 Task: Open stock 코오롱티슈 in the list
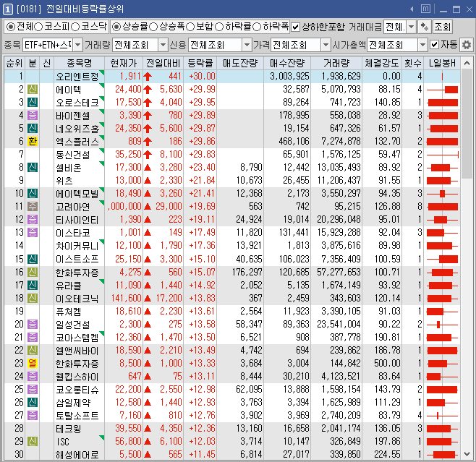pos(77,390)
